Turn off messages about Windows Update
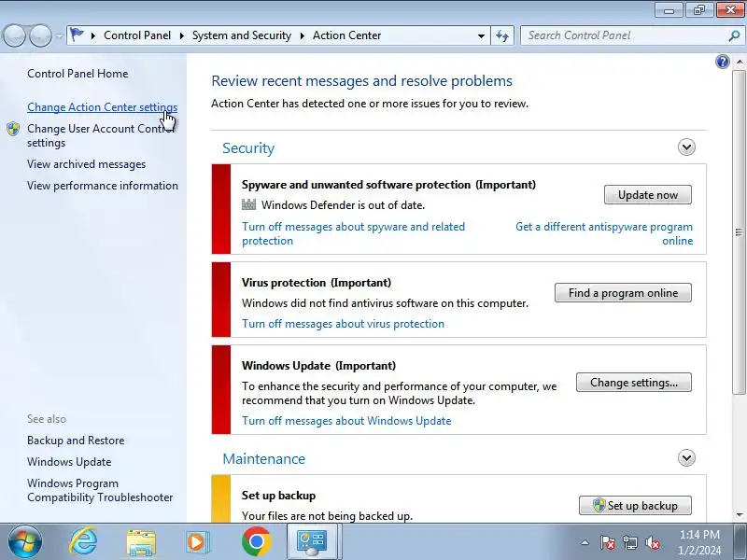The width and height of the screenshot is (747, 560). tap(346, 421)
